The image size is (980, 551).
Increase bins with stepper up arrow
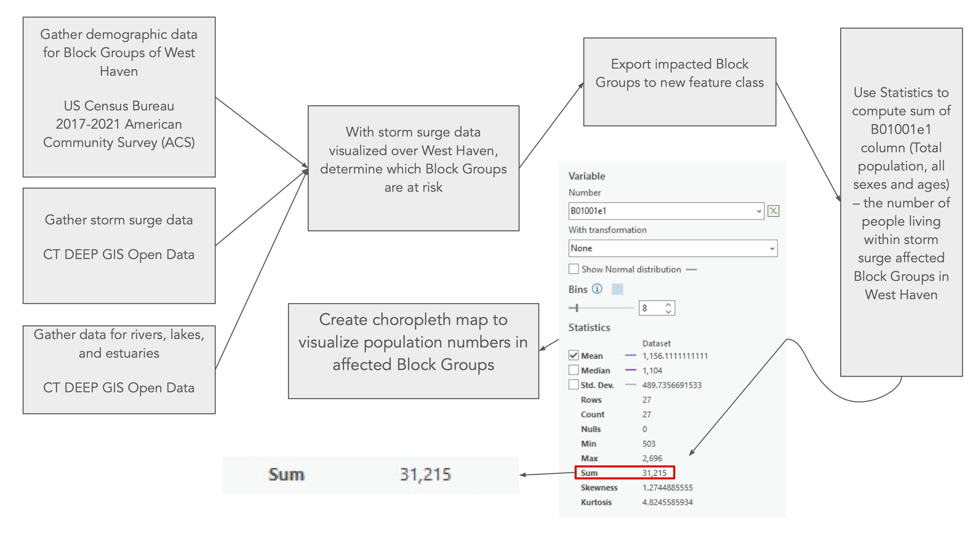(x=668, y=304)
